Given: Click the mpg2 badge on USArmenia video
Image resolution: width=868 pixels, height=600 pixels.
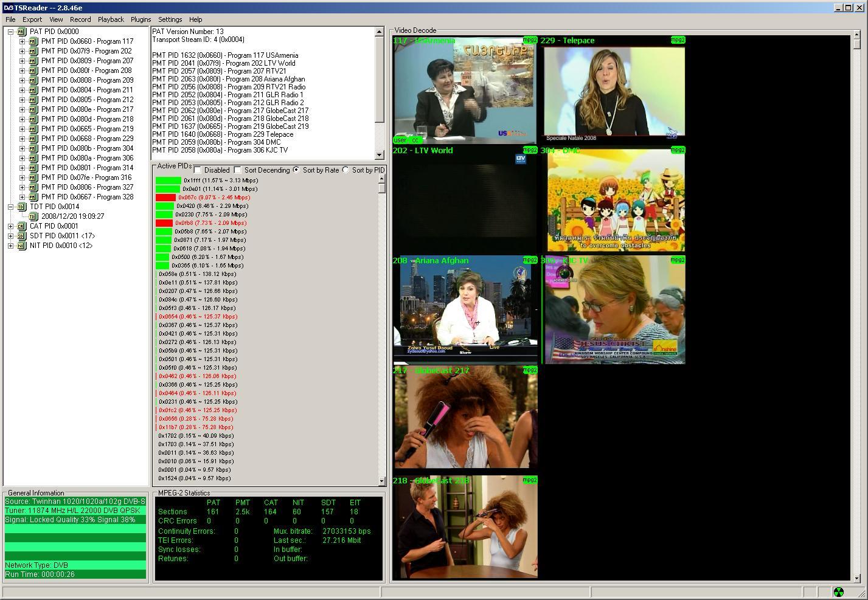Looking at the screenshot, I should click(530, 40).
